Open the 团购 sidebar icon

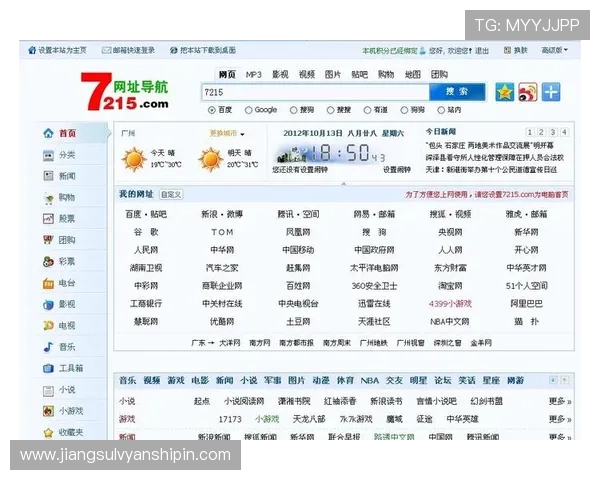[48, 240]
